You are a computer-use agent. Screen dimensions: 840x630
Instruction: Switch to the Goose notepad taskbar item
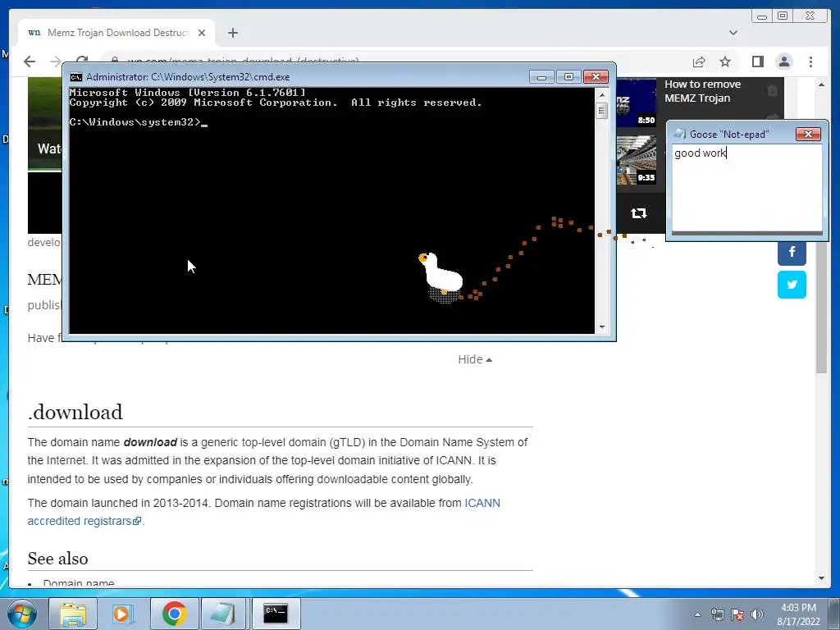click(223, 614)
